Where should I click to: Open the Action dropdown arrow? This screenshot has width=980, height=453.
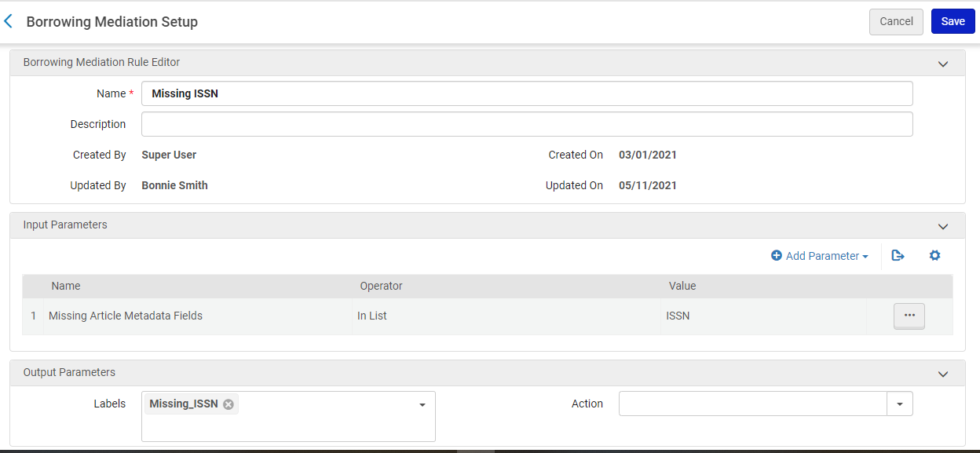tap(900, 404)
